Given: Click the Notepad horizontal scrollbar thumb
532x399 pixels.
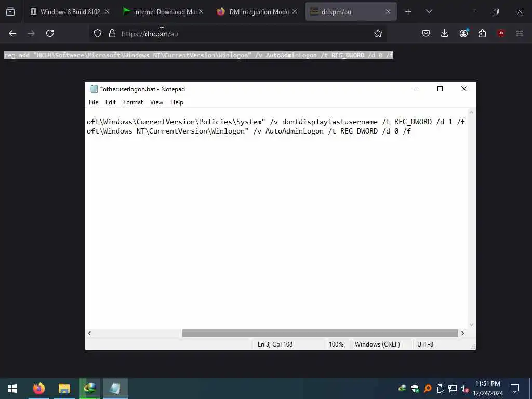Looking at the screenshot, I should [x=320, y=333].
